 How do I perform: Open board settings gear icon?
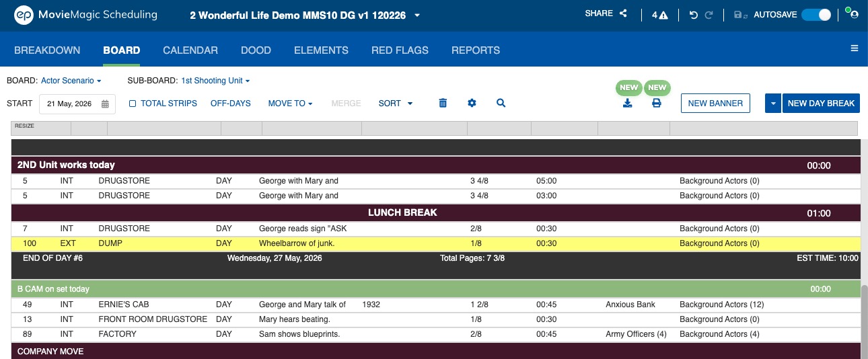pos(472,103)
